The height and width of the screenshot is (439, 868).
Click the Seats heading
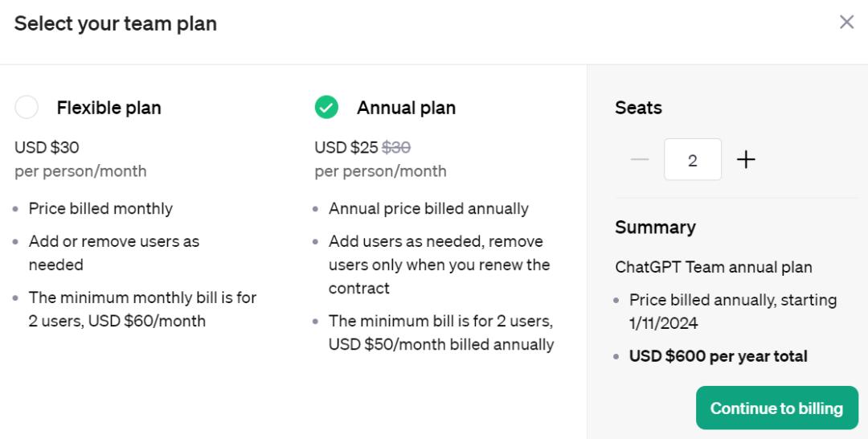coord(638,108)
